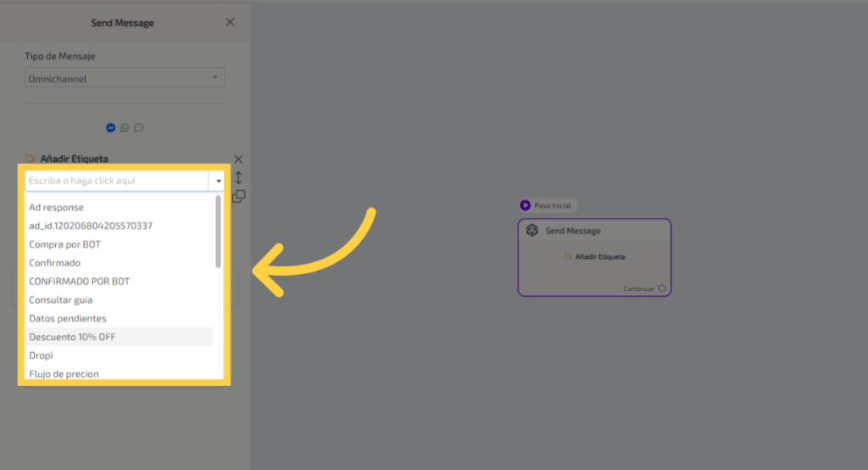Click the chat bubble channel icon
Screen dimensions: 868x470
point(139,128)
